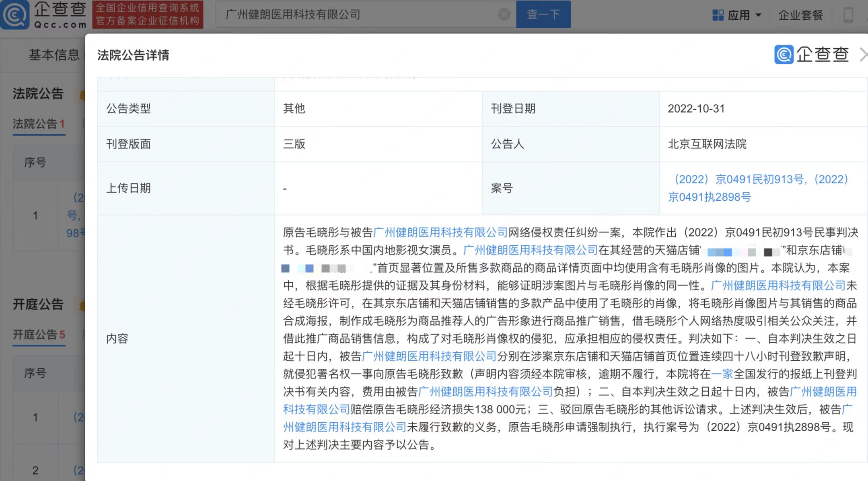Click the 法院公告 section heading in background

[38, 94]
